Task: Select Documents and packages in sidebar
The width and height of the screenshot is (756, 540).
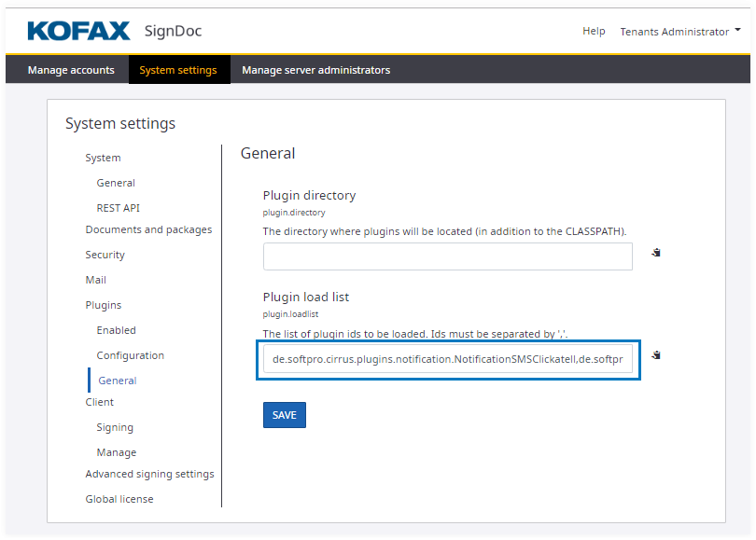Action: (148, 229)
